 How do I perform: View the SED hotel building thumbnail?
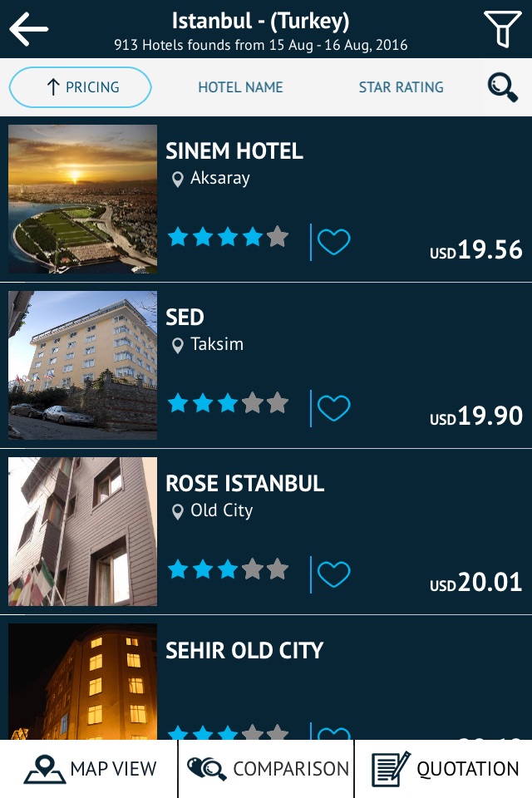(x=82, y=366)
